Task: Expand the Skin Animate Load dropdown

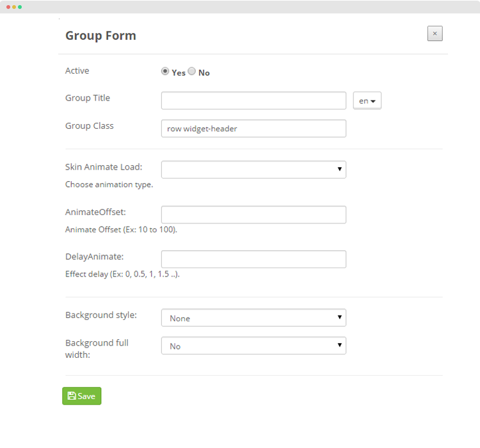Action: coord(253,170)
